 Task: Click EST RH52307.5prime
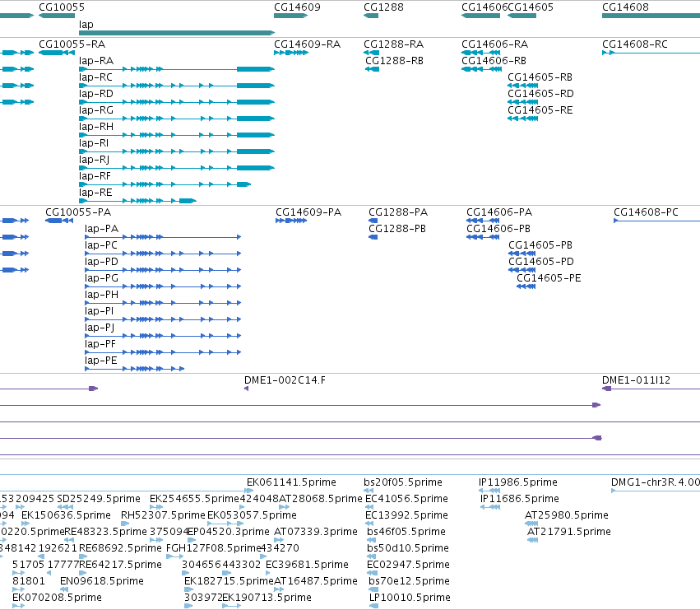point(163,515)
